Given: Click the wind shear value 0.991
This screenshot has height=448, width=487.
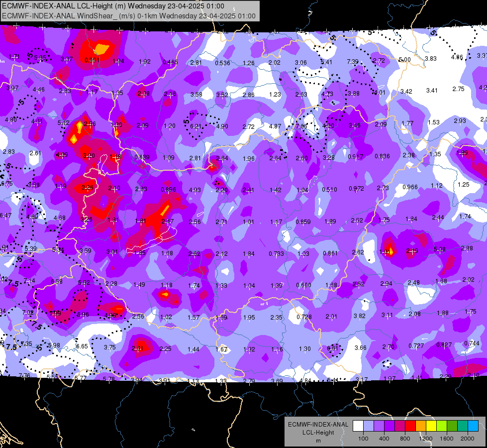Looking at the screenshot, I should (x=92, y=60).
